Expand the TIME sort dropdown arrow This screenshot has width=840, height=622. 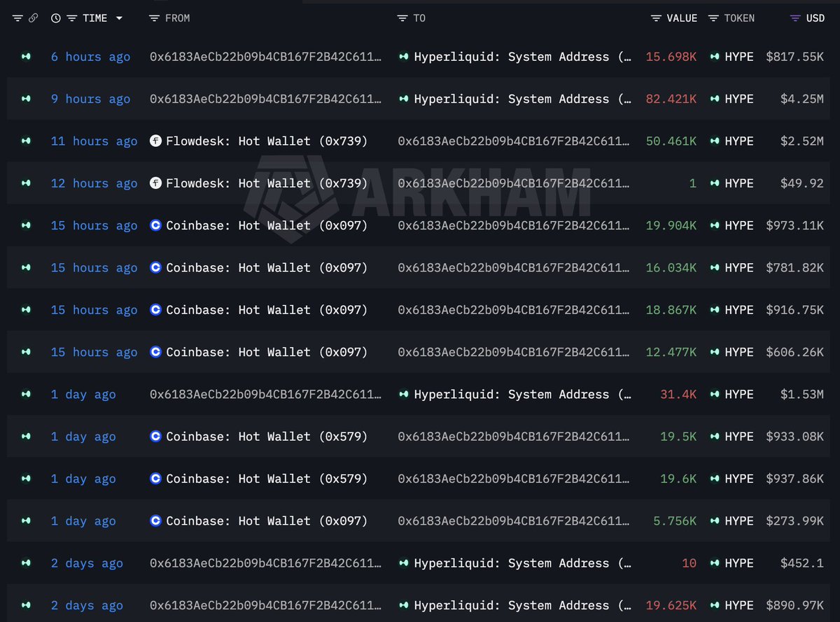pyautogui.click(x=119, y=18)
